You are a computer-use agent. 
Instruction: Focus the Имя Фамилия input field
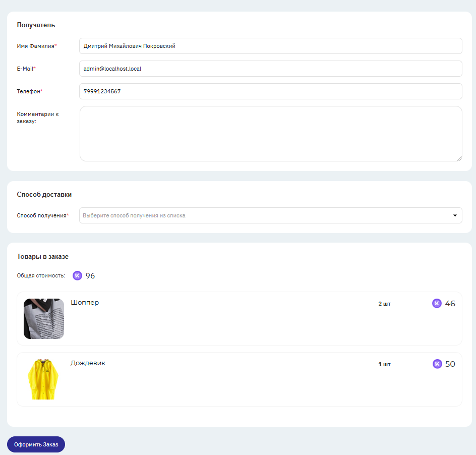pos(270,46)
